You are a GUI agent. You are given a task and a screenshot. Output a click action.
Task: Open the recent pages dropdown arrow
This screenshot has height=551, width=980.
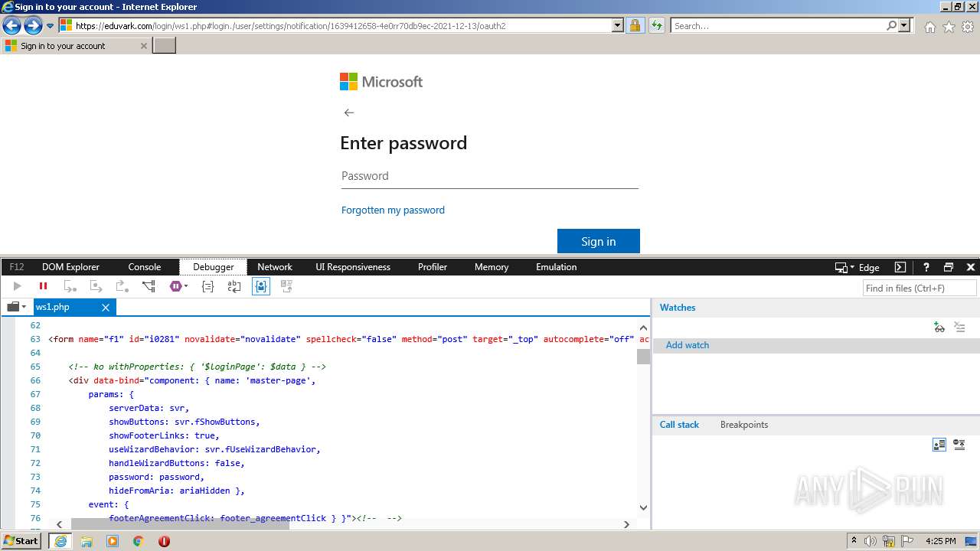(x=51, y=26)
